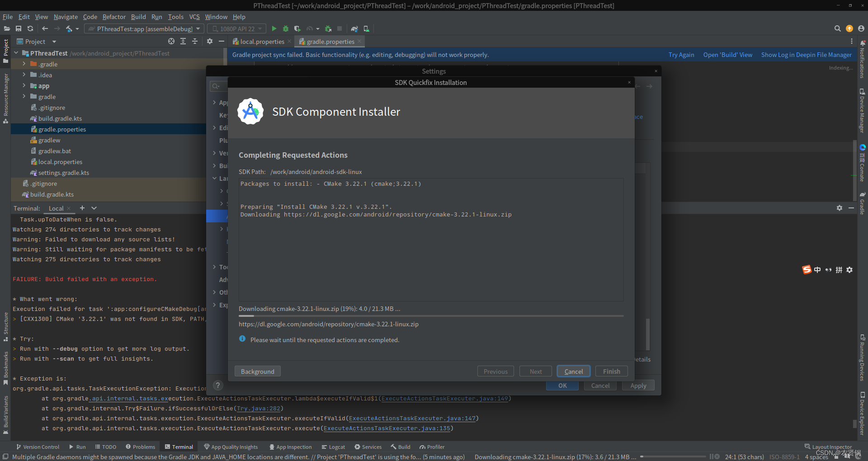Viewport: 868px width, 461px height.
Task: Close the Local terminal tab
Action: point(69,208)
